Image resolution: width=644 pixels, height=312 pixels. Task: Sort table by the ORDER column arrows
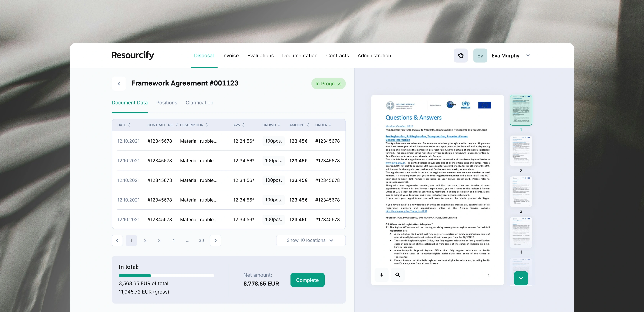[x=330, y=125]
